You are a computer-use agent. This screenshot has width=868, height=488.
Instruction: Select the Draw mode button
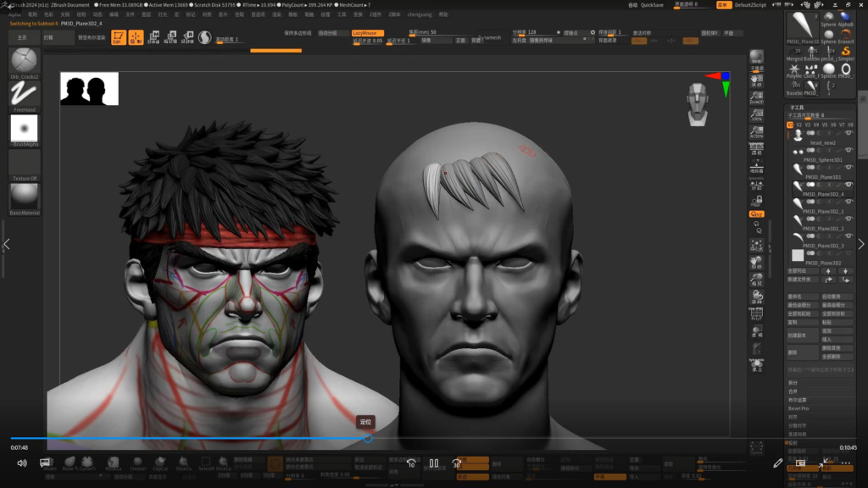click(136, 37)
